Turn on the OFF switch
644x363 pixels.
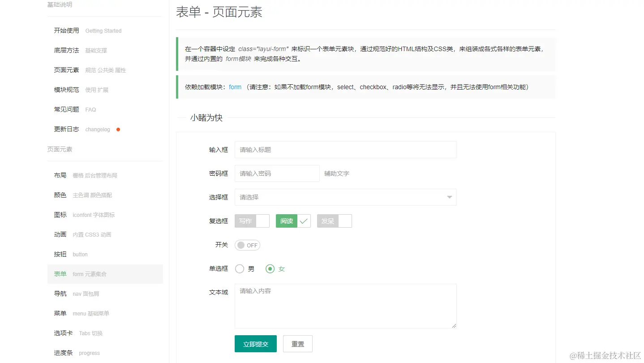click(247, 245)
